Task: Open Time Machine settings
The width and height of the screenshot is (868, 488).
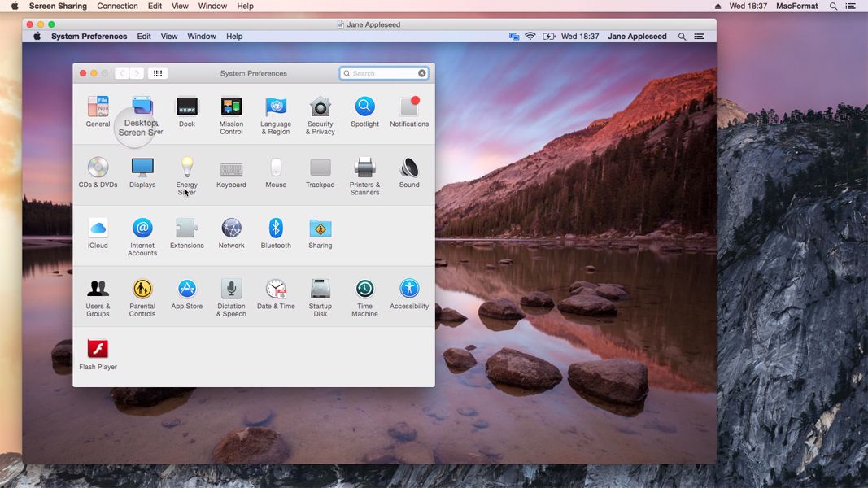Action: 364,290
